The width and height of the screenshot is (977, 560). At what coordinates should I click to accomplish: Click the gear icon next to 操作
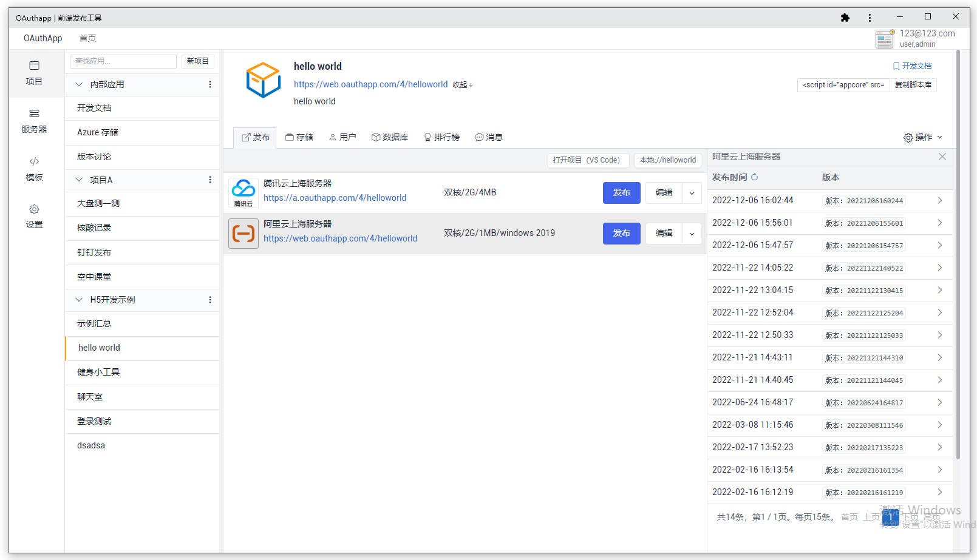pos(908,137)
